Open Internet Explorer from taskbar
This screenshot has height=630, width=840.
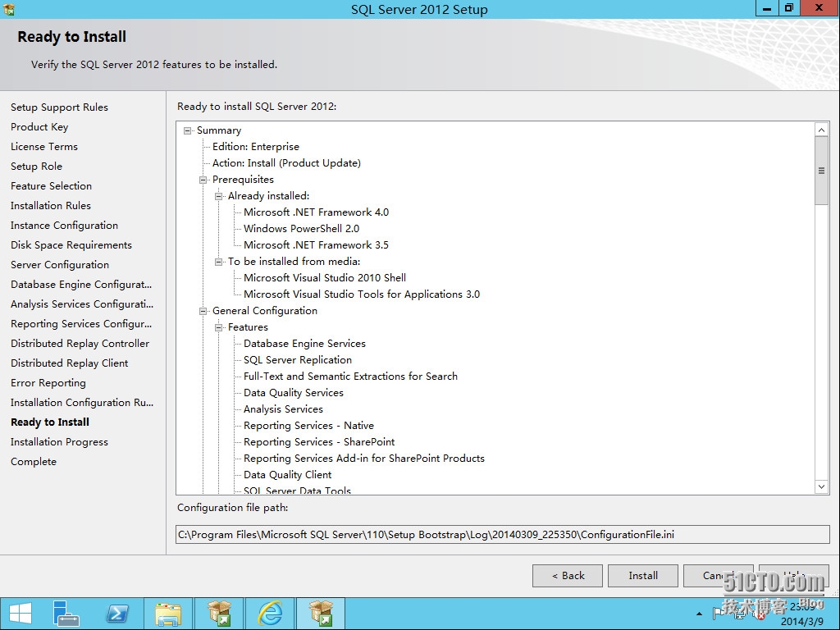(x=270, y=614)
